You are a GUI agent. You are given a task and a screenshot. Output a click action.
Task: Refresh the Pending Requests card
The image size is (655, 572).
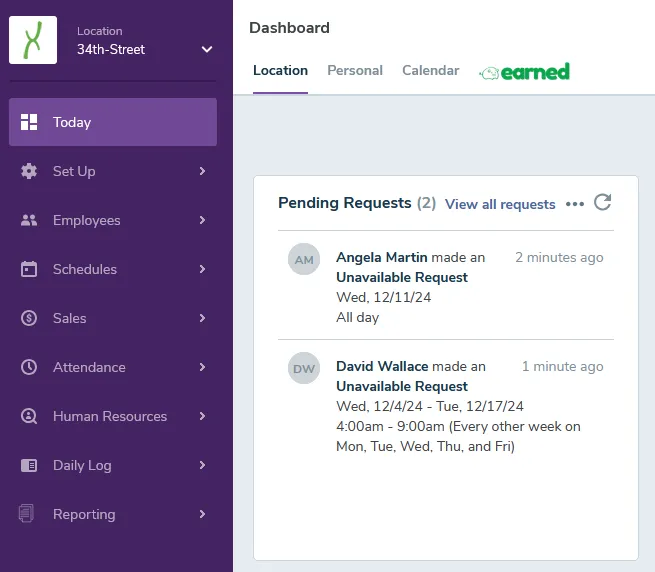click(x=603, y=202)
